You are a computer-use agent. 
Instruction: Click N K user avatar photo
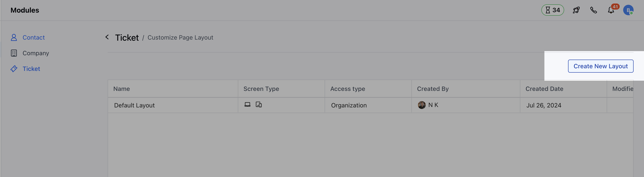422,105
